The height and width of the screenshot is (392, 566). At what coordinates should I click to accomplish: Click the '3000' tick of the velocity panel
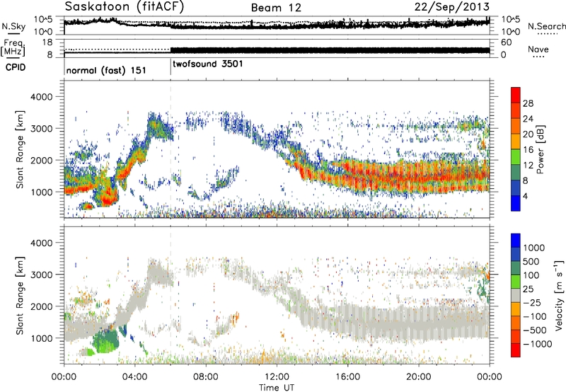point(41,275)
